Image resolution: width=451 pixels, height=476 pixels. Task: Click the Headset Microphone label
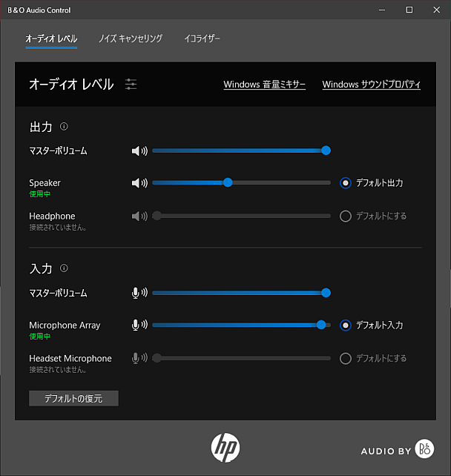tap(70, 359)
